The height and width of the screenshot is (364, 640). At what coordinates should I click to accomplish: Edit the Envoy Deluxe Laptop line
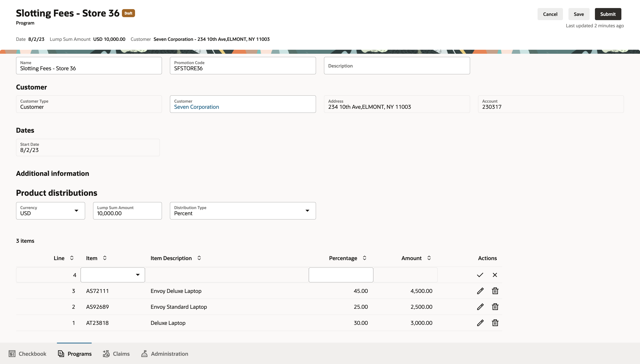(480, 291)
